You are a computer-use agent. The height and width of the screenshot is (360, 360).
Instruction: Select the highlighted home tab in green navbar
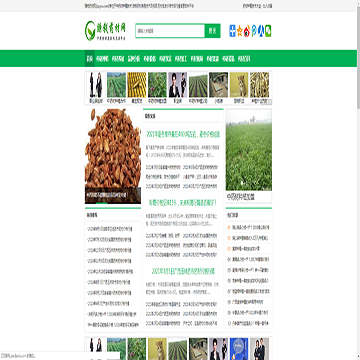[90, 59]
